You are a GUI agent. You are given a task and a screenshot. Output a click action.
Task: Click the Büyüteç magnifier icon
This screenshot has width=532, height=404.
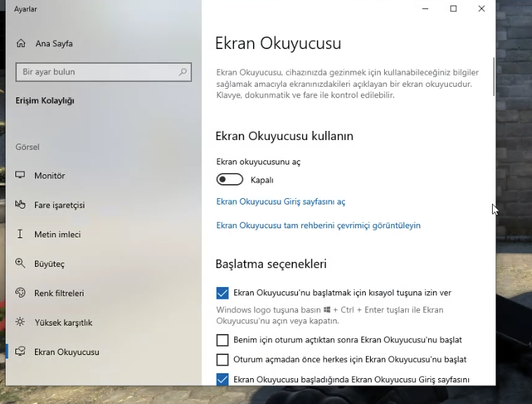pos(20,263)
